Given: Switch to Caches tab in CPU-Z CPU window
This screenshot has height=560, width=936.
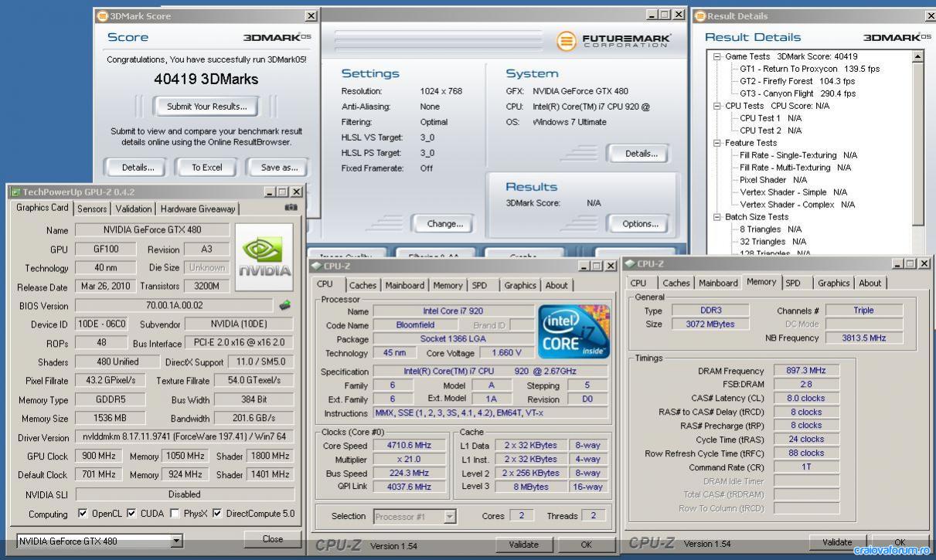Looking at the screenshot, I should pos(362,285).
